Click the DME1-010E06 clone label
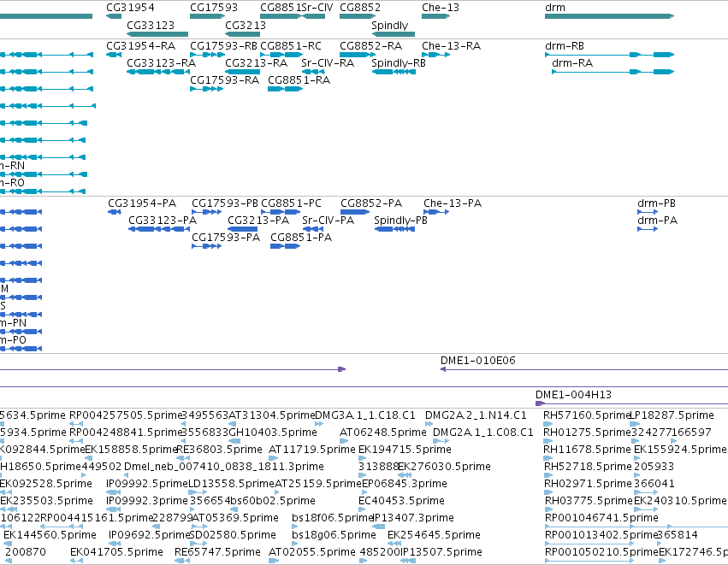 click(477, 361)
